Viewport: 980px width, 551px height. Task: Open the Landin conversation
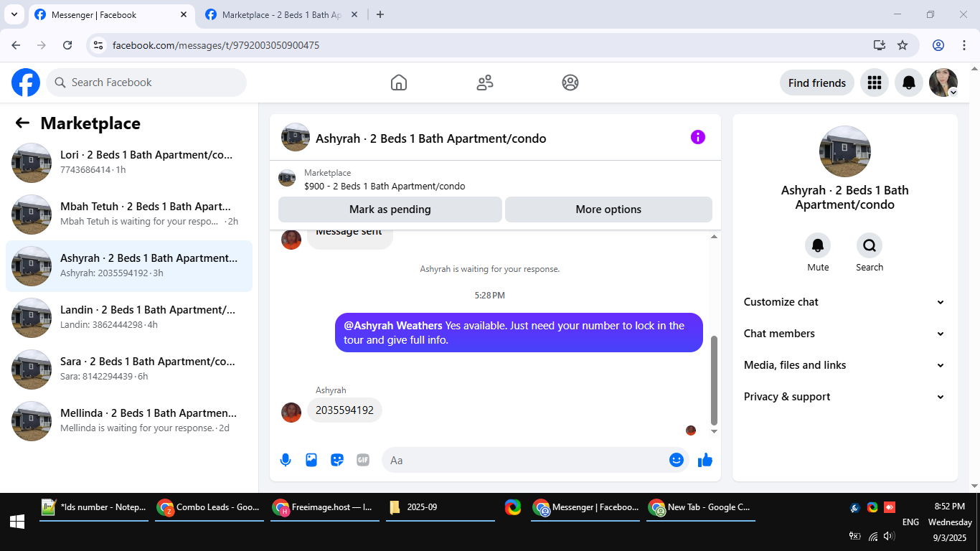click(x=129, y=318)
